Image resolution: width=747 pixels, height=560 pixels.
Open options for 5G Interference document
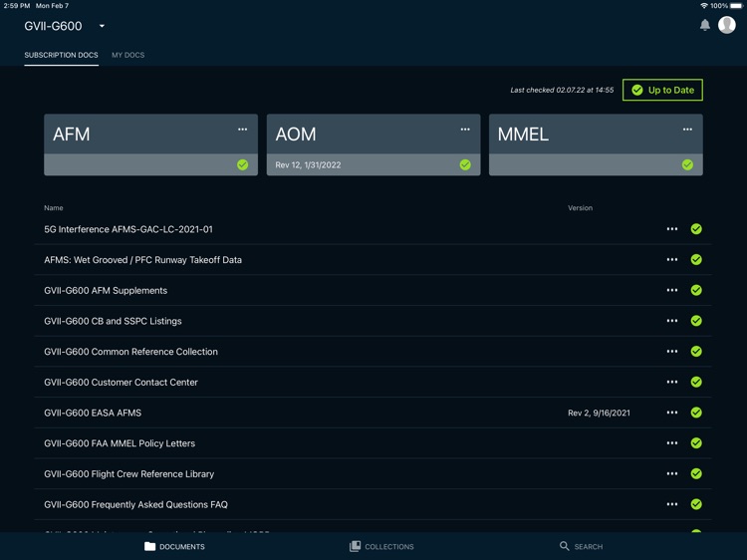(672, 229)
